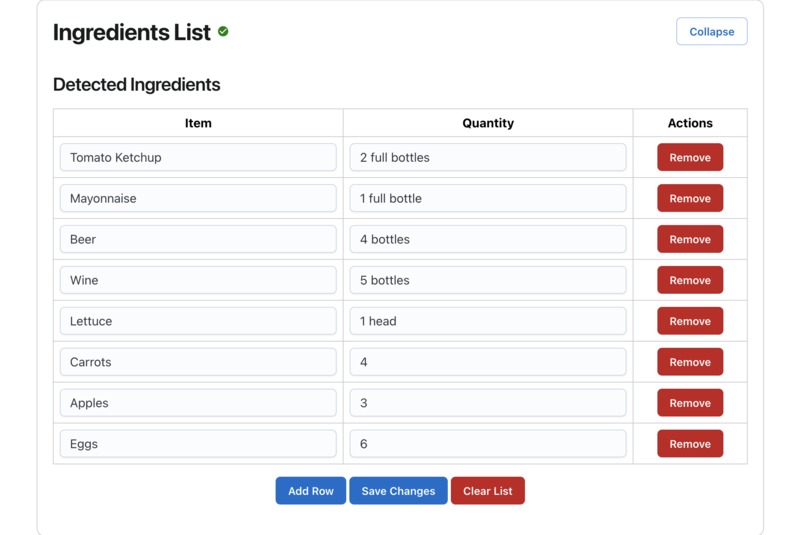Save changes to the ingredients
This screenshot has height=535, width=806.
click(x=398, y=491)
